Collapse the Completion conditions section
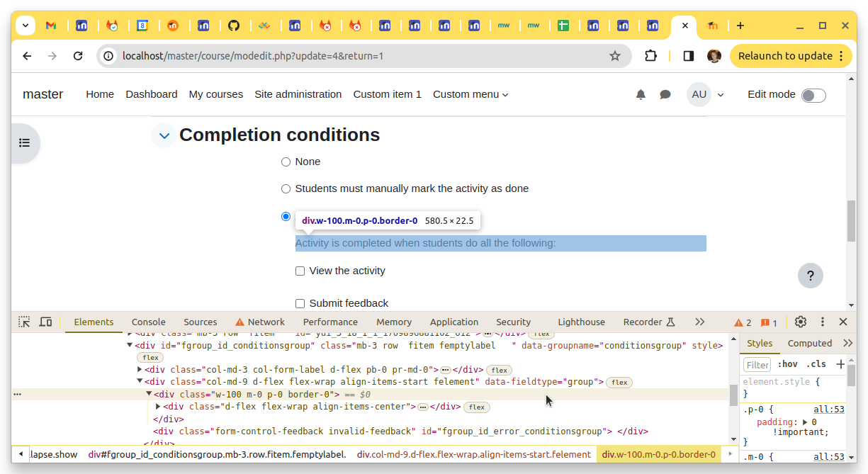The image size is (868, 474). (x=164, y=135)
